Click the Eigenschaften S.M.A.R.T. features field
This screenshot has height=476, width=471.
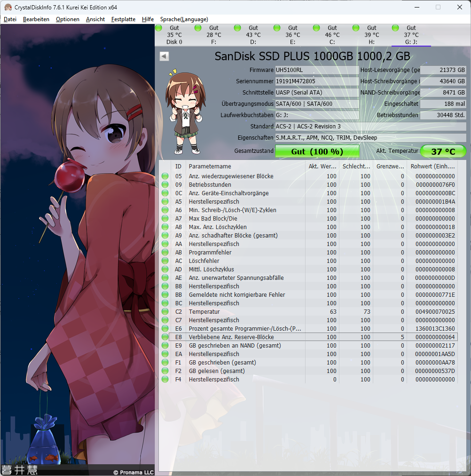point(370,137)
